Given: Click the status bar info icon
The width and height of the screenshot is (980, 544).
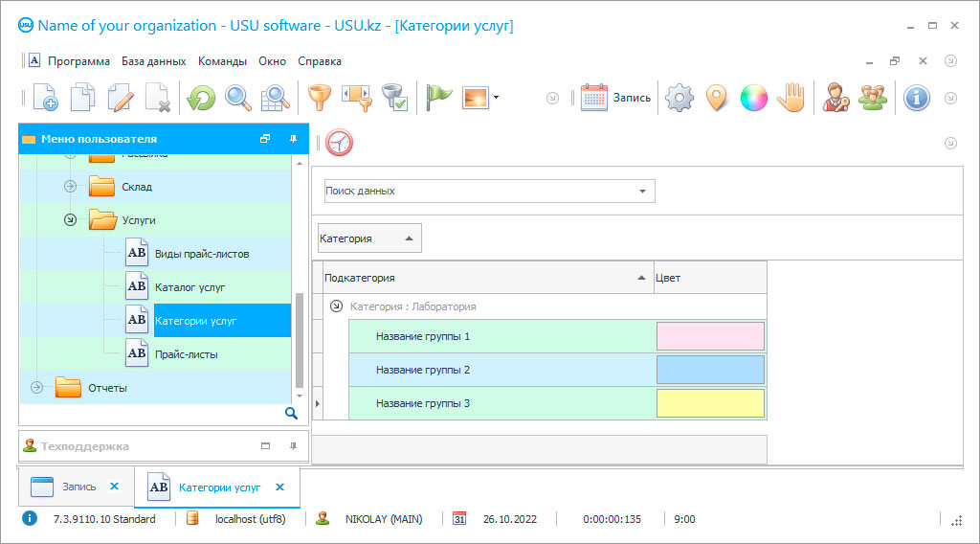Looking at the screenshot, I should tap(30, 518).
